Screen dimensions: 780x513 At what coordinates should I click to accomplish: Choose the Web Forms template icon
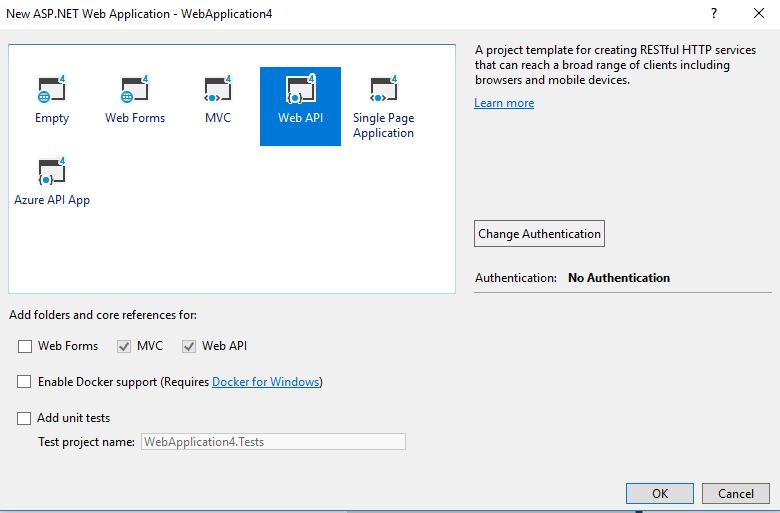click(x=135, y=90)
